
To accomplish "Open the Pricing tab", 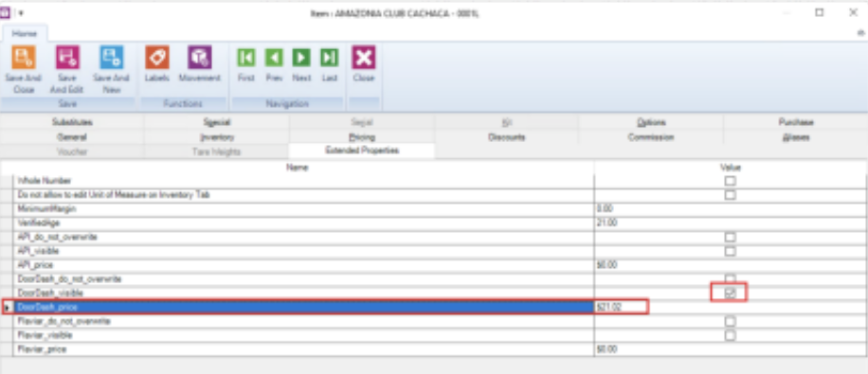I will pyautogui.click(x=361, y=136).
